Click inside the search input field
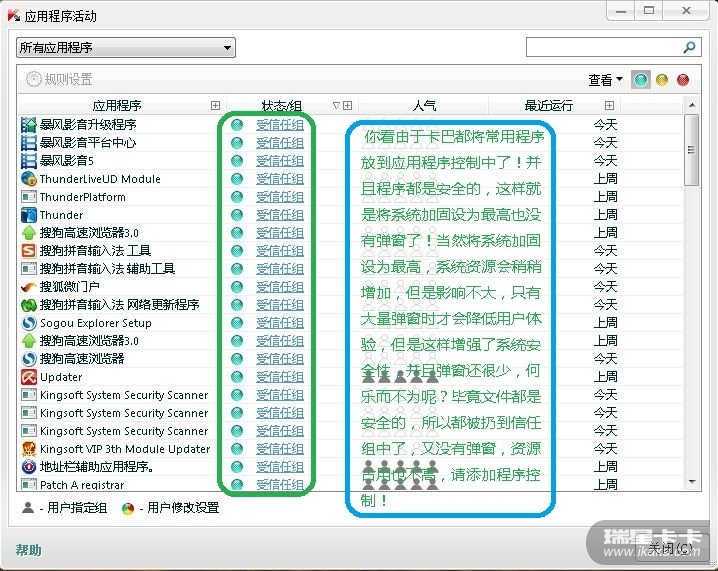The image size is (718, 571). coord(604,47)
